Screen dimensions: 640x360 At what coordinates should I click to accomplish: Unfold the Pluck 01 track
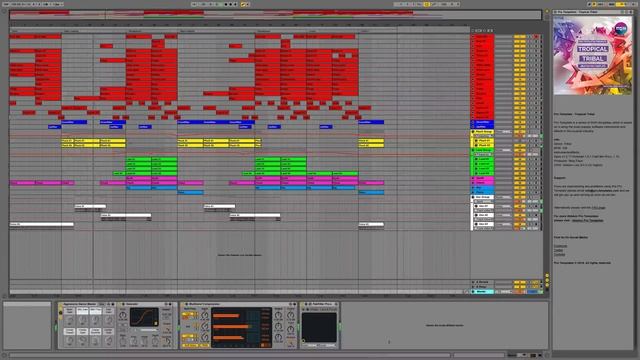tap(476, 141)
